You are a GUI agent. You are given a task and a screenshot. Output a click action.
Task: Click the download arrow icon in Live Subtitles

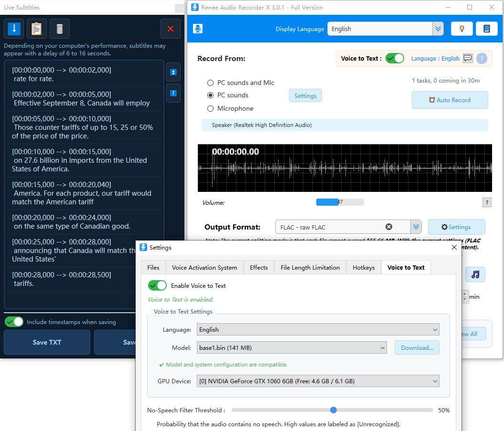point(14,29)
